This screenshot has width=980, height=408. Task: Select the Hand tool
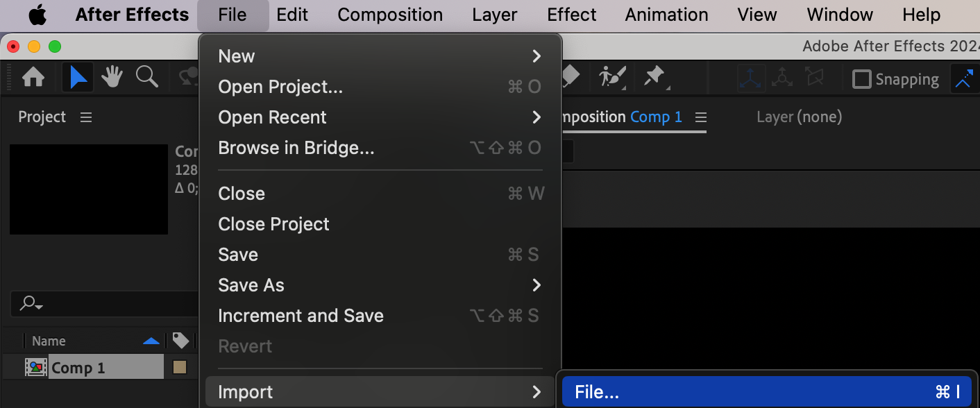(x=112, y=78)
